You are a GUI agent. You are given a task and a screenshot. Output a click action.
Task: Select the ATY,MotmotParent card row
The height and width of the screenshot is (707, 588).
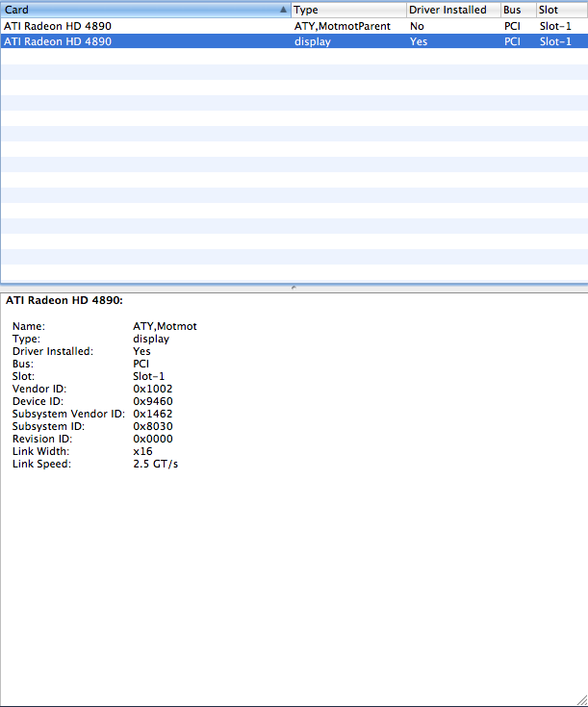point(294,26)
